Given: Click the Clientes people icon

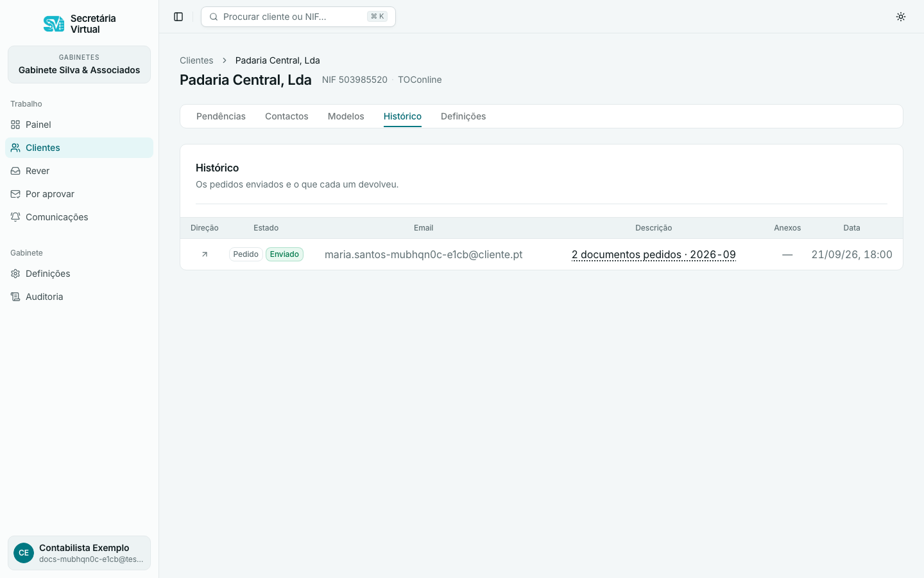Looking at the screenshot, I should tap(15, 148).
